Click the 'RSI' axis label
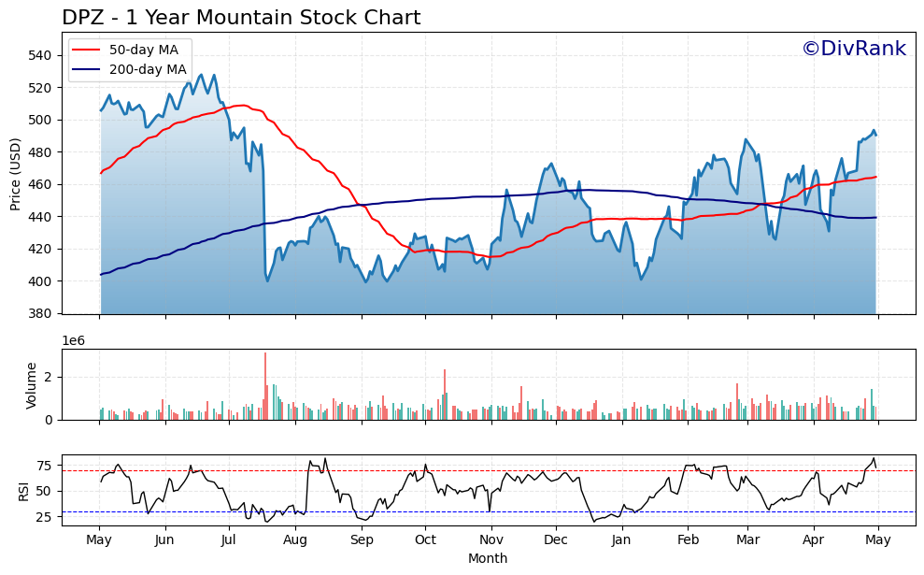The image size is (924, 575). (23, 491)
